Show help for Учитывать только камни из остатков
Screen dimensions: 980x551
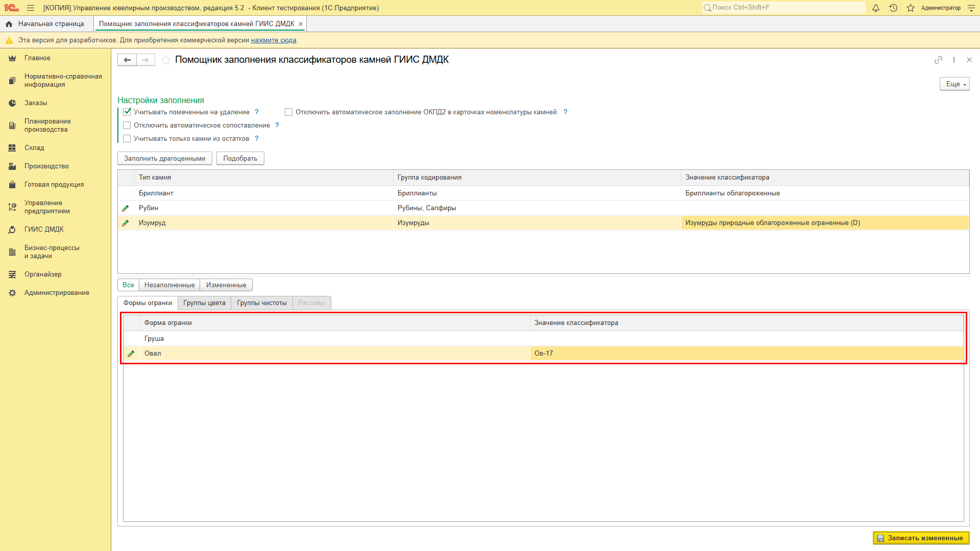point(257,138)
